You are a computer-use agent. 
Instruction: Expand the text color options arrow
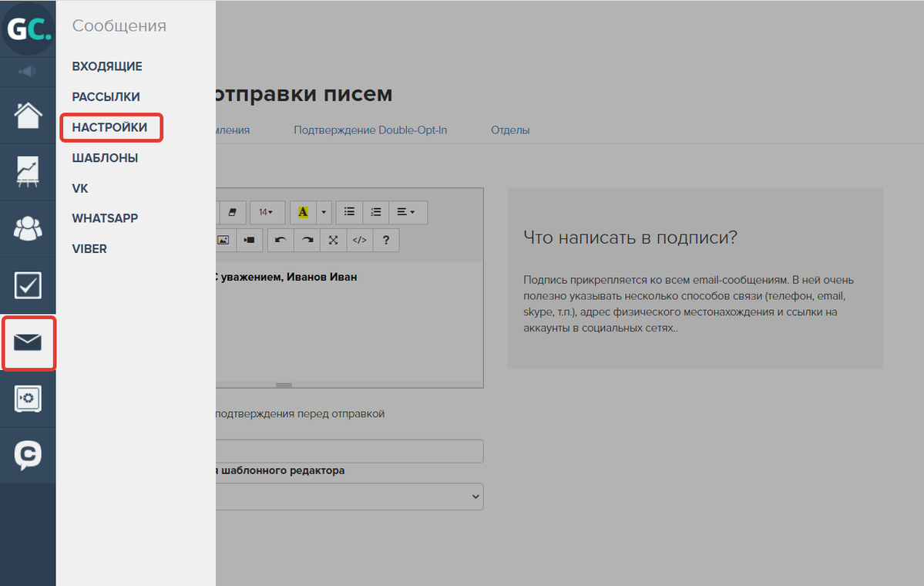coord(324,212)
